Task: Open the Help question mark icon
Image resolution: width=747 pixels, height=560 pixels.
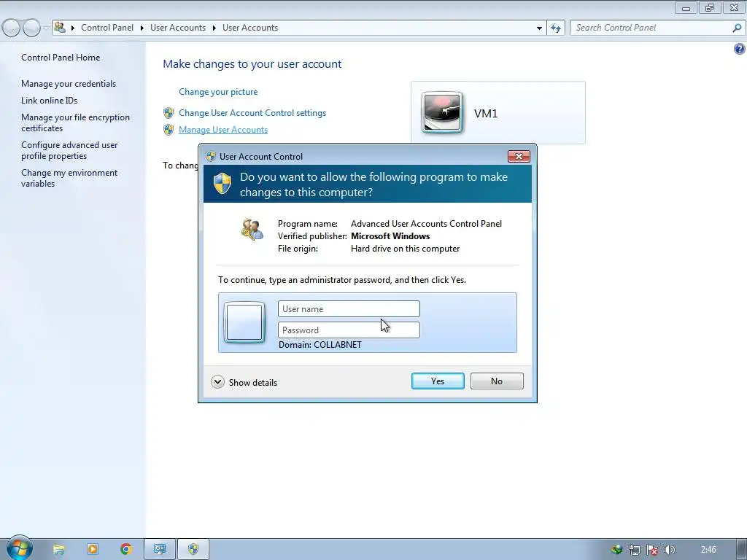Action: click(740, 49)
